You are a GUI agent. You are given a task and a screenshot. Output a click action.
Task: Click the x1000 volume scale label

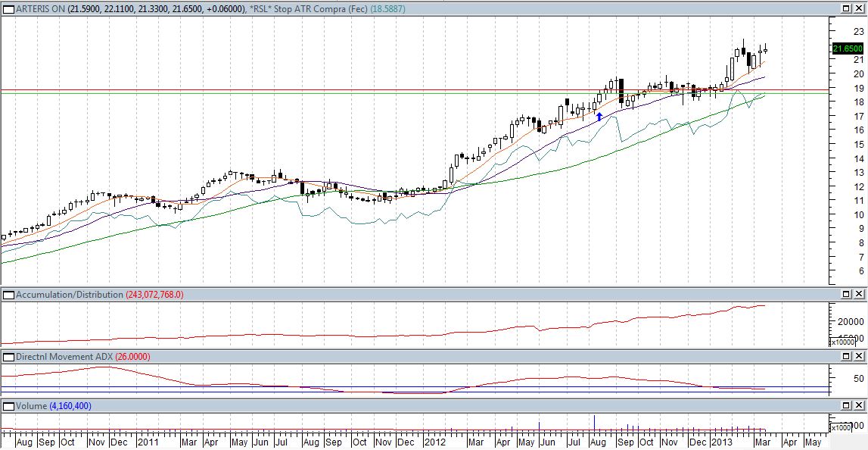842,428
